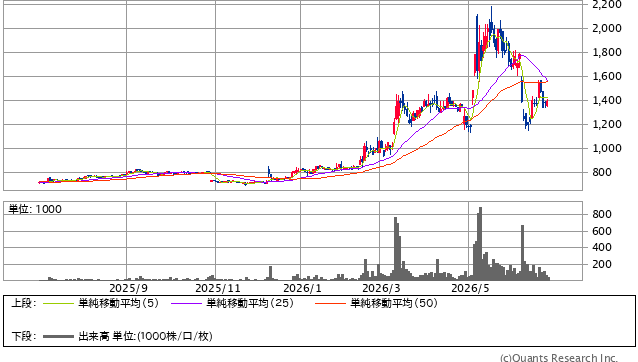
Task: Click the 2,200 price axis label
Action: pyautogui.click(x=607, y=4)
